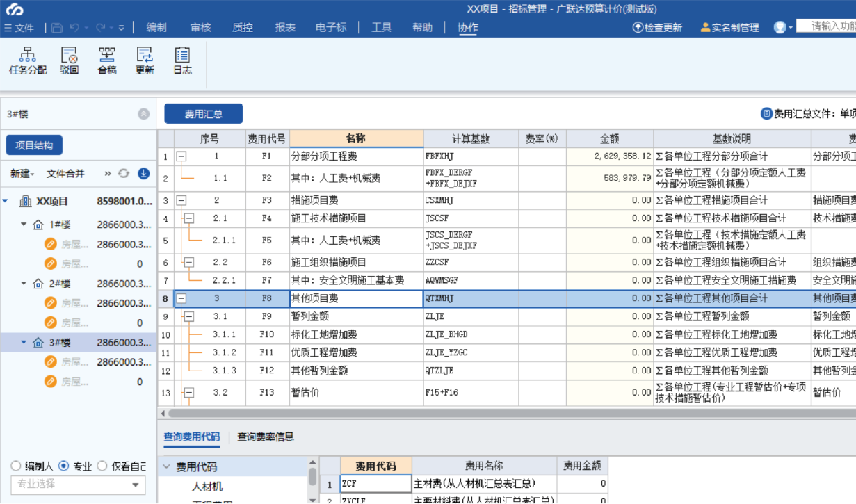The width and height of the screenshot is (856, 504).
Task: Click the refresh icon beside 文件合并
Action: [124, 174]
